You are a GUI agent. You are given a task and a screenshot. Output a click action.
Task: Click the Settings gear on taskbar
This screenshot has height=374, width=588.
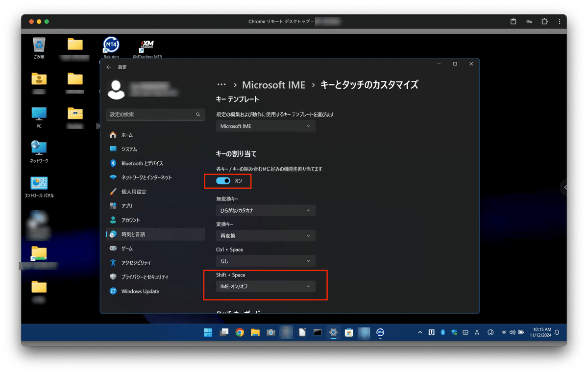coord(333,332)
